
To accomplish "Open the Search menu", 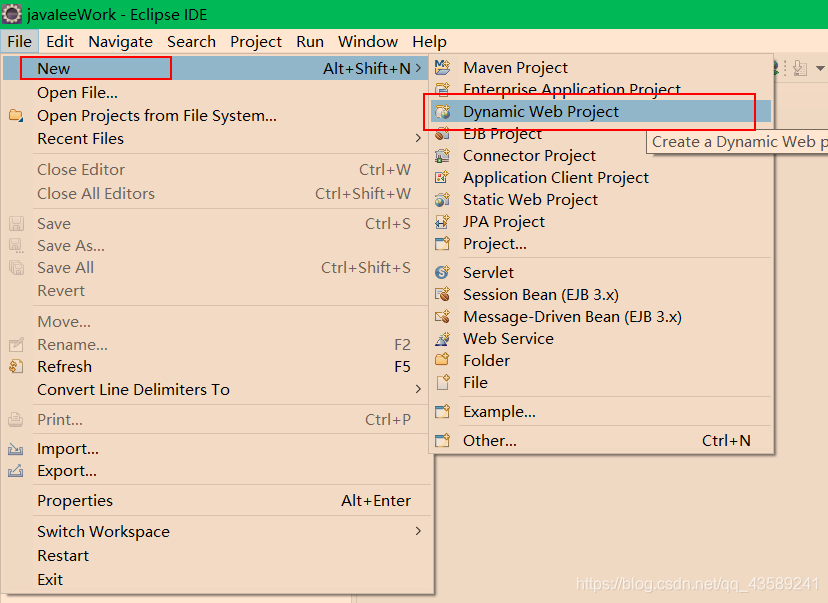I will [x=191, y=42].
